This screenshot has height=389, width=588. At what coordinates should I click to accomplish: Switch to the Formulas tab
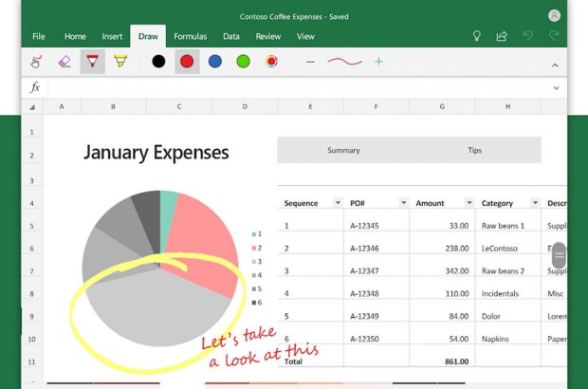click(x=190, y=36)
